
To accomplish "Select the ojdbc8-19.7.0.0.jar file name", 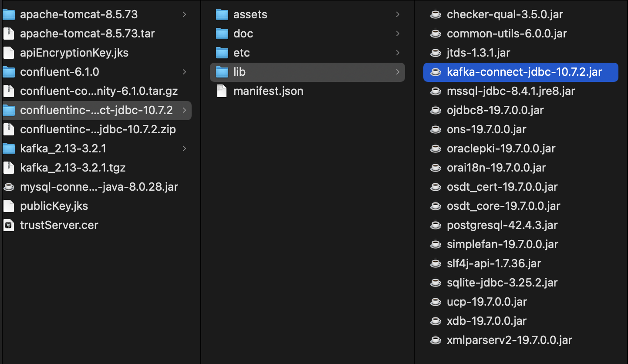I will tap(495, 110).
